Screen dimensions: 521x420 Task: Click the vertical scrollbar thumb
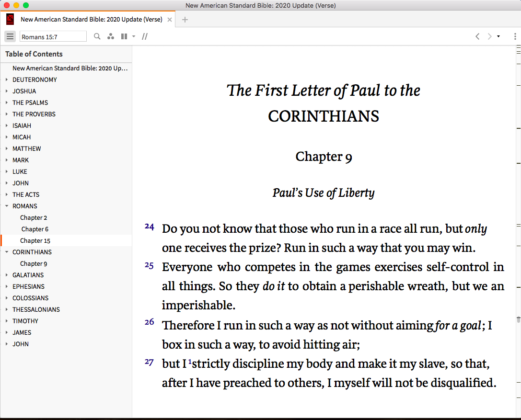coord(518,320)
